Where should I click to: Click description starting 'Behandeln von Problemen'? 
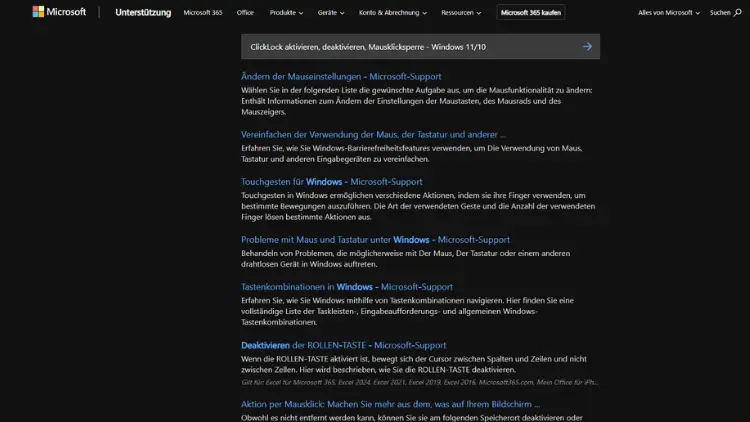click(406, 259)
